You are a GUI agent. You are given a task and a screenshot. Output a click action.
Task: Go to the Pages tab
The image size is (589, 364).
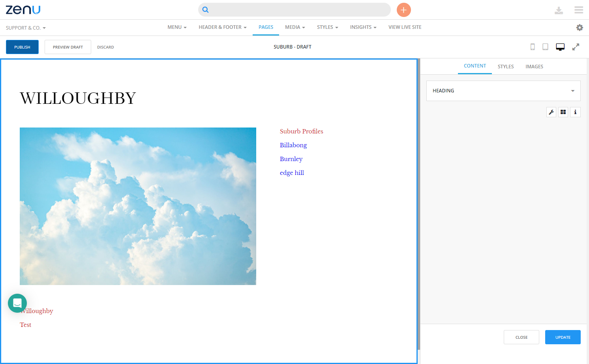point(266,27)
